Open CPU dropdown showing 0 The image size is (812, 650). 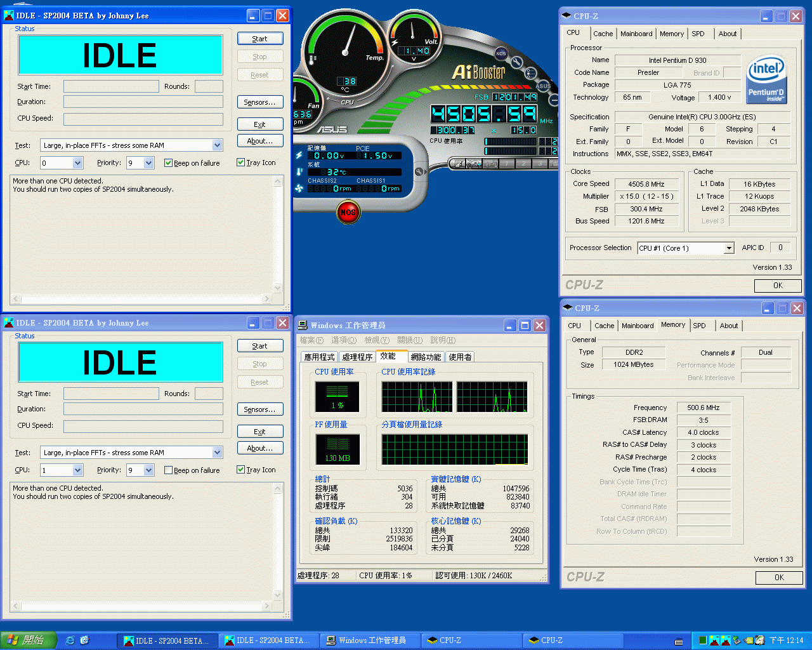coord(77,163)
